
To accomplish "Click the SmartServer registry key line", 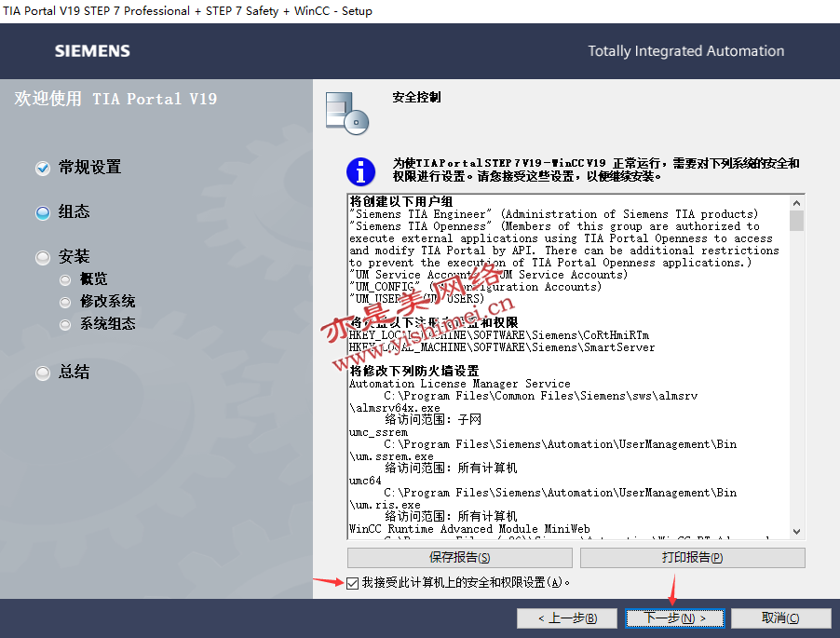I will point(502,347).
